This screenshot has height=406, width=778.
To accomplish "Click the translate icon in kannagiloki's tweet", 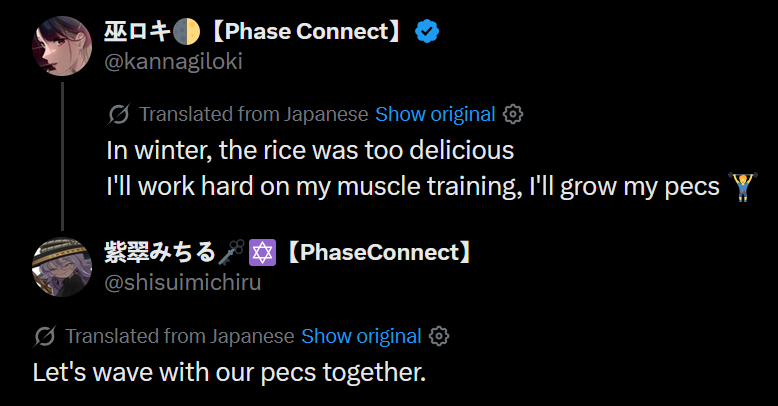I will click(x=118, y=114).
